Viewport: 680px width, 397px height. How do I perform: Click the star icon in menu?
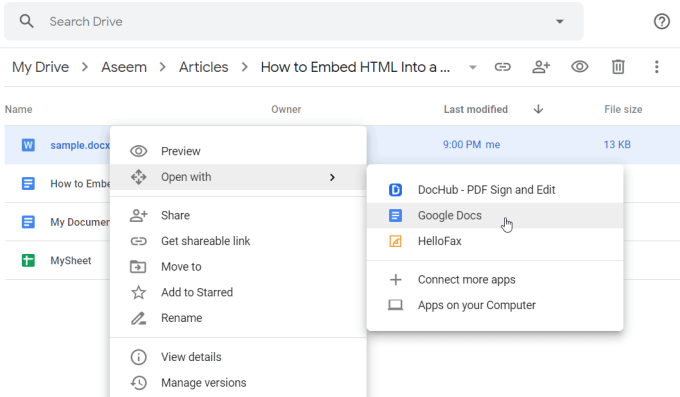click(139, 292)
